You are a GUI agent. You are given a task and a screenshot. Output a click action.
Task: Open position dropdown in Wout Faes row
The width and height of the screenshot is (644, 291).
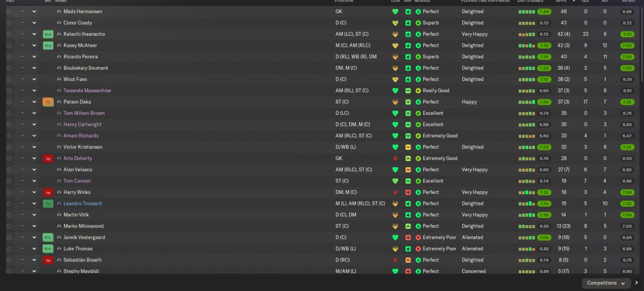click(34, 79)
